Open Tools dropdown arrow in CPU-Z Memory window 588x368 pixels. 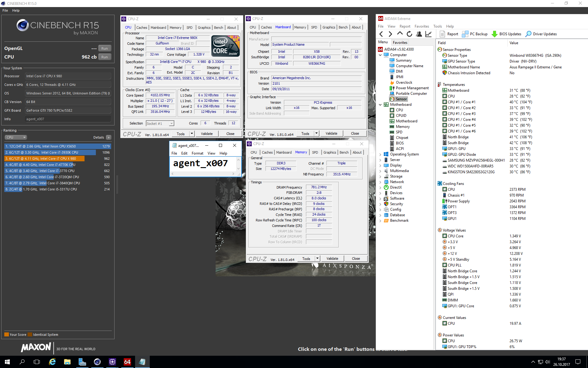318,259
